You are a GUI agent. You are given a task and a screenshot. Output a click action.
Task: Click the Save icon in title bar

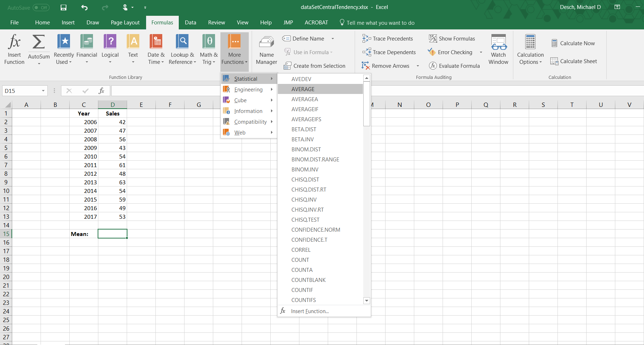64,8
